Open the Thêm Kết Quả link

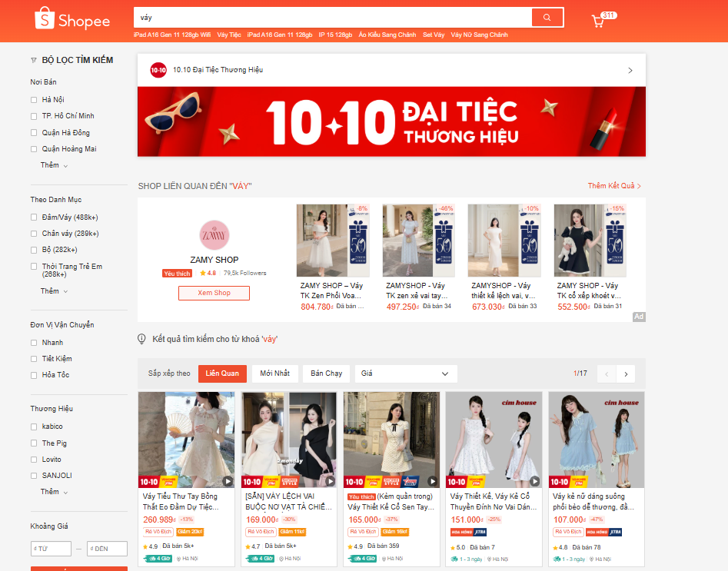point(614,186)
